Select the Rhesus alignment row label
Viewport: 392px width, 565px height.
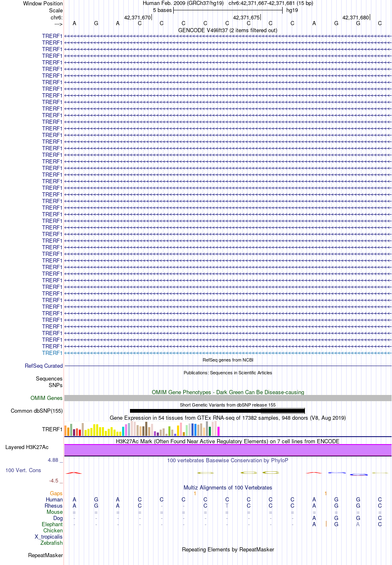point(54,506)
